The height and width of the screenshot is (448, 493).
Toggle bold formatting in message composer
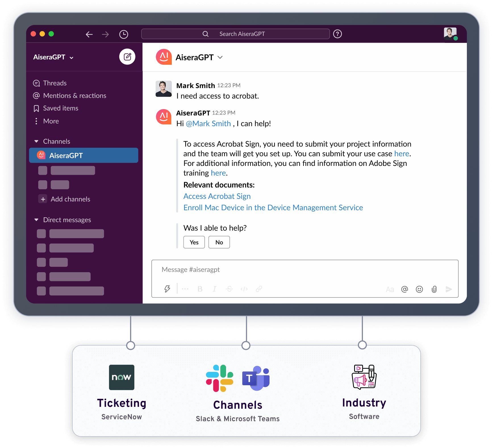click(200, 289)
